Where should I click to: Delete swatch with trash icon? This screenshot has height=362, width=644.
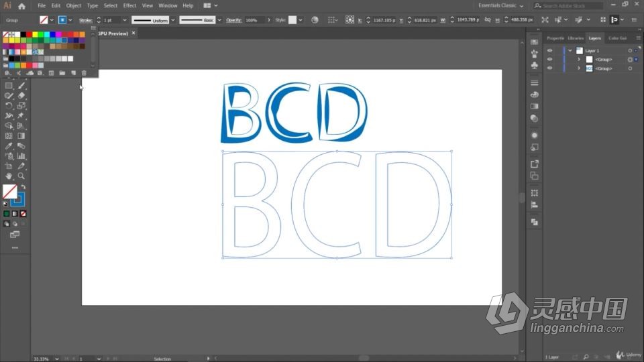pos(84,73)
